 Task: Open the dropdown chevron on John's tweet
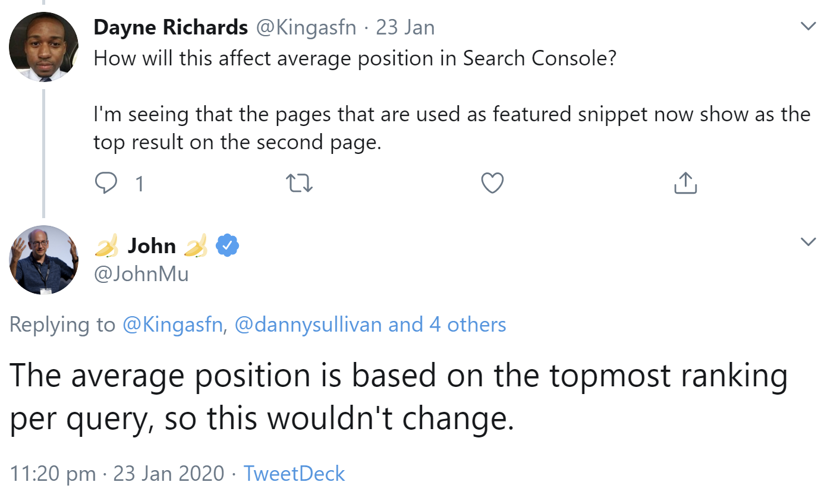coord(807,242)
